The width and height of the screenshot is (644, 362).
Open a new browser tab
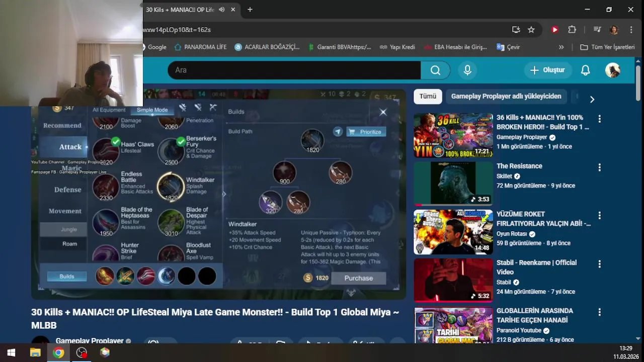coord(250,10)
